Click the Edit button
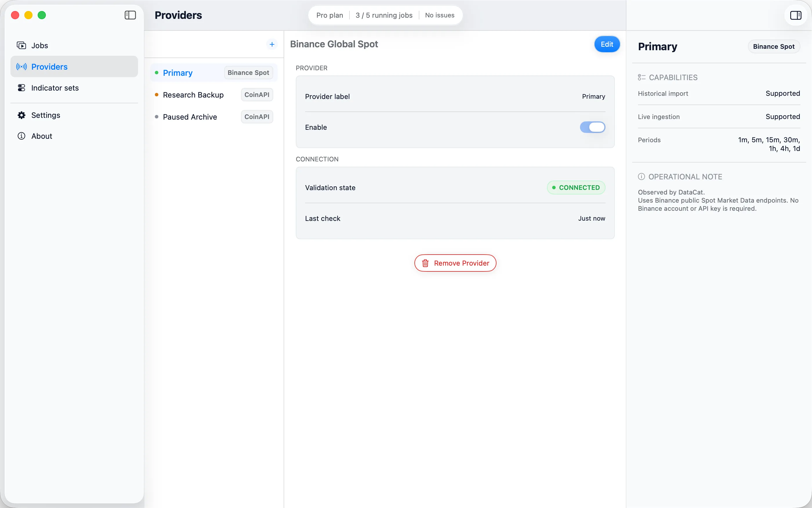The width and height of the screenshot is (812, 508). pyautogui.click(x=607, y=44)
